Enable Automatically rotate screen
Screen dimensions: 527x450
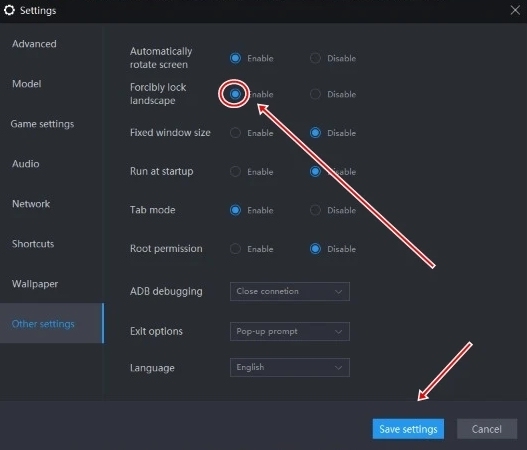[x=235, y=58]
